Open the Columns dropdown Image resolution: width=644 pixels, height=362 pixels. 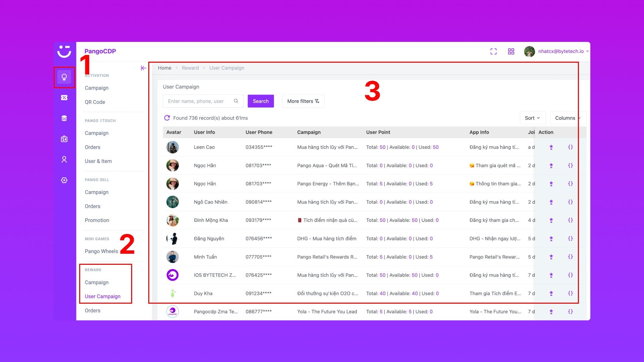click(568, 118)
